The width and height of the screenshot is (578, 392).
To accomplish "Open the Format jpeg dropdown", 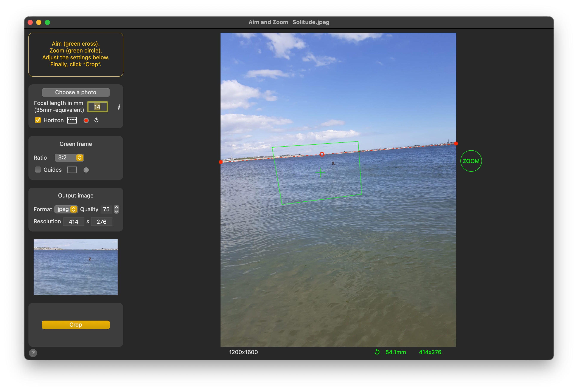I will (66, 209).
